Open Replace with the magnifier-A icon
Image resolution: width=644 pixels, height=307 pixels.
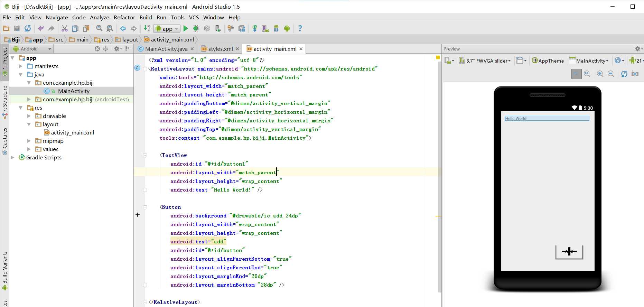(x=110, y=29)
